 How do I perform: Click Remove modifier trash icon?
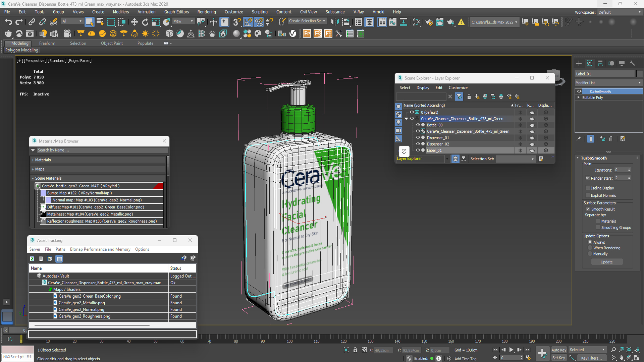pos(611,139)
